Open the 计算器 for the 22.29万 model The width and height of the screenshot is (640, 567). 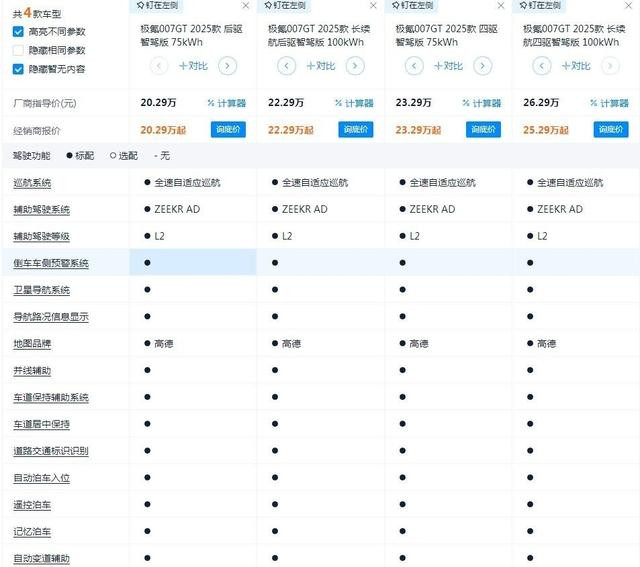354,103
